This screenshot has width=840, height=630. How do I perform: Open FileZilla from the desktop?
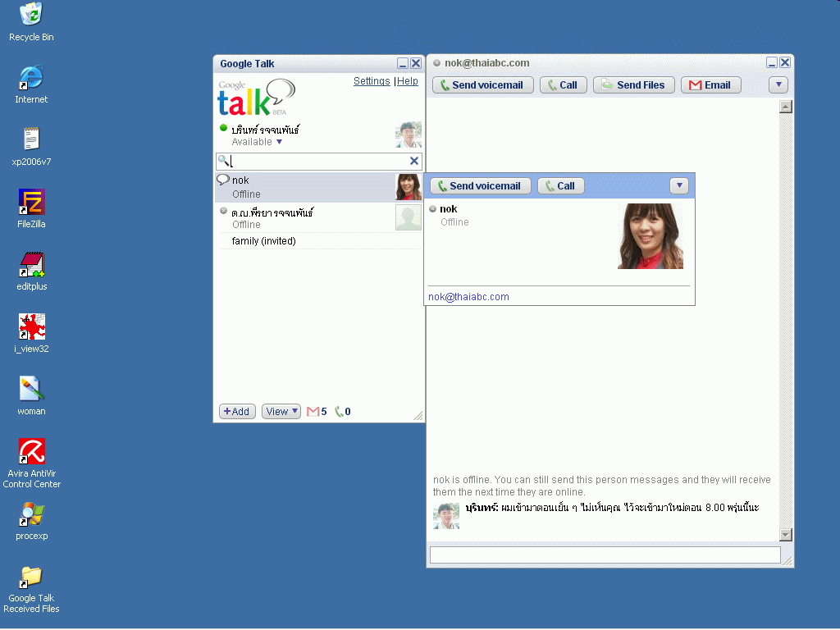tap(31, 203)
